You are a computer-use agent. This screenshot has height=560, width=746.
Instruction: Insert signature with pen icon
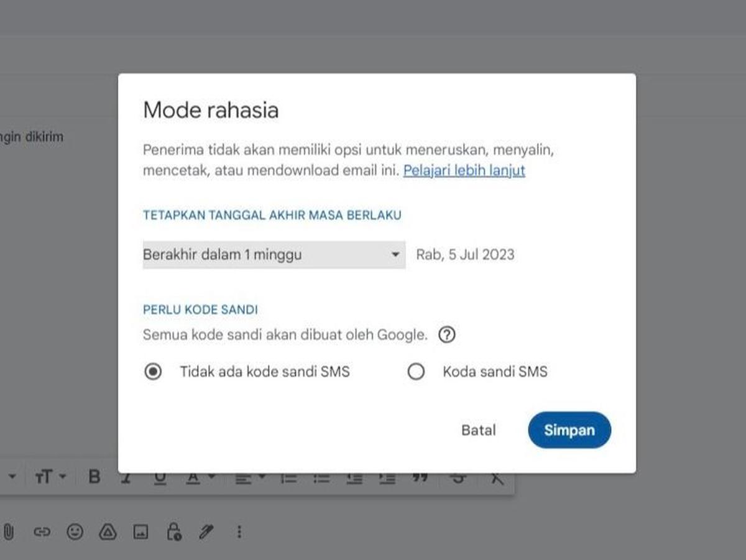pos(206,532)
